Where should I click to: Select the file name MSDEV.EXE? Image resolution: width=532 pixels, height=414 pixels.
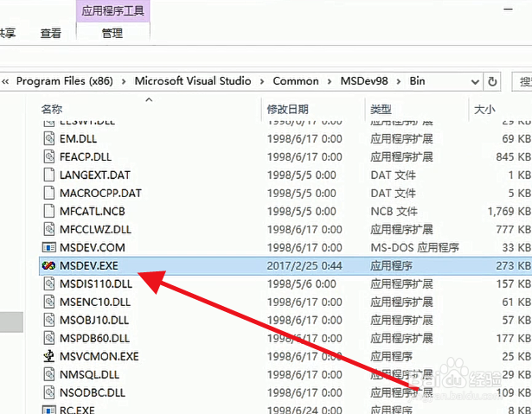(89, 265)
